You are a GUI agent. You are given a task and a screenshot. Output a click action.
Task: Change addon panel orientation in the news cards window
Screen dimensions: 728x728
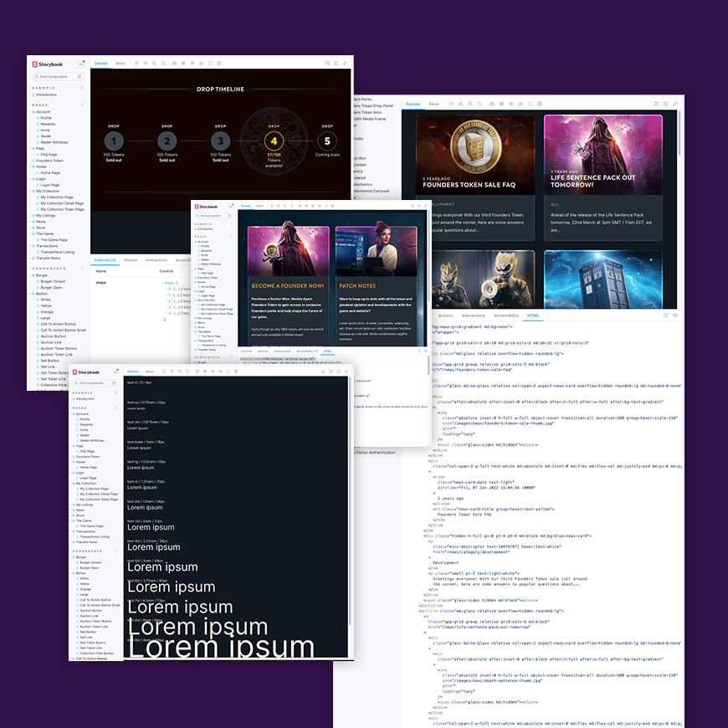tap(665, 315)
